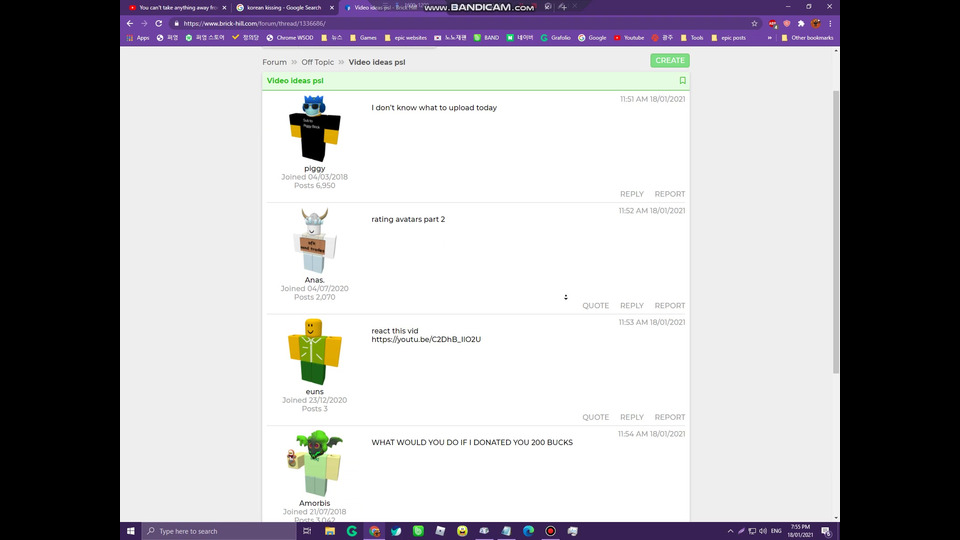The image size is (960, 540).
Task: Open Microsoft Edge from the taskbar
Action: [x=528, y=531]
